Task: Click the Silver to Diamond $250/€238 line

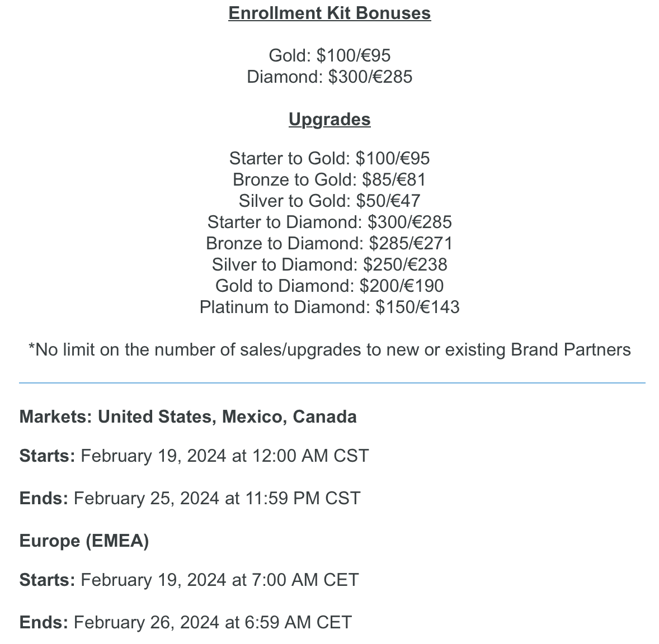Action: pos(329,264)
